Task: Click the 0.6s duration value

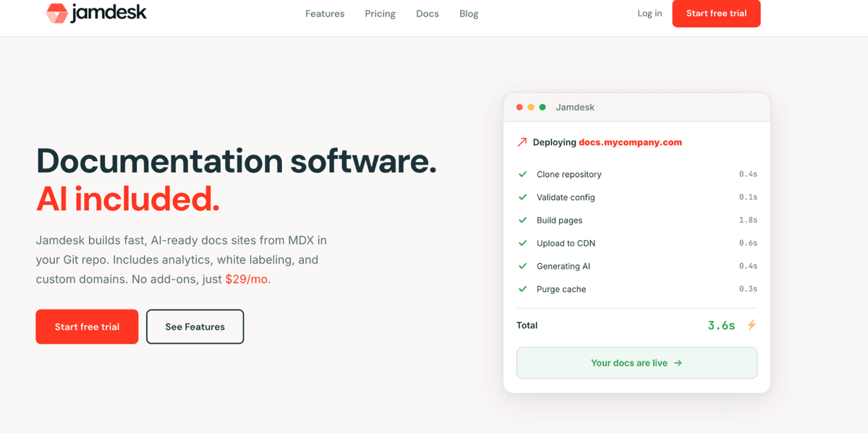Action: coord(748,244)
